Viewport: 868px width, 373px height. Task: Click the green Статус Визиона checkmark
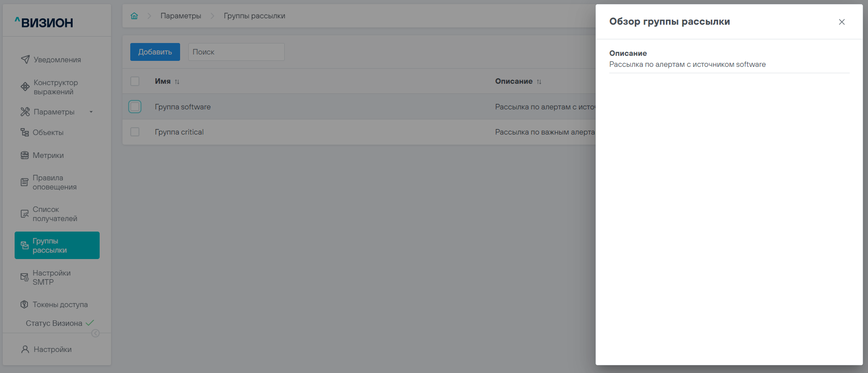90,323
